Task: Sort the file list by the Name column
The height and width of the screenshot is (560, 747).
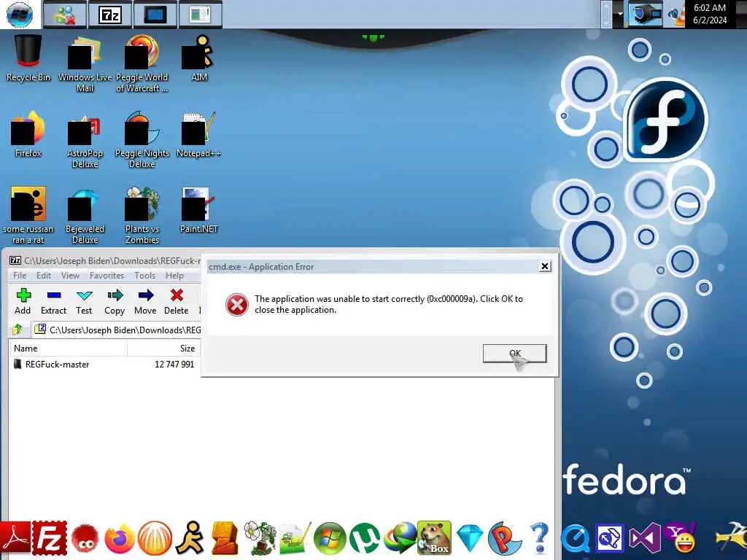Action: point(68,349)
